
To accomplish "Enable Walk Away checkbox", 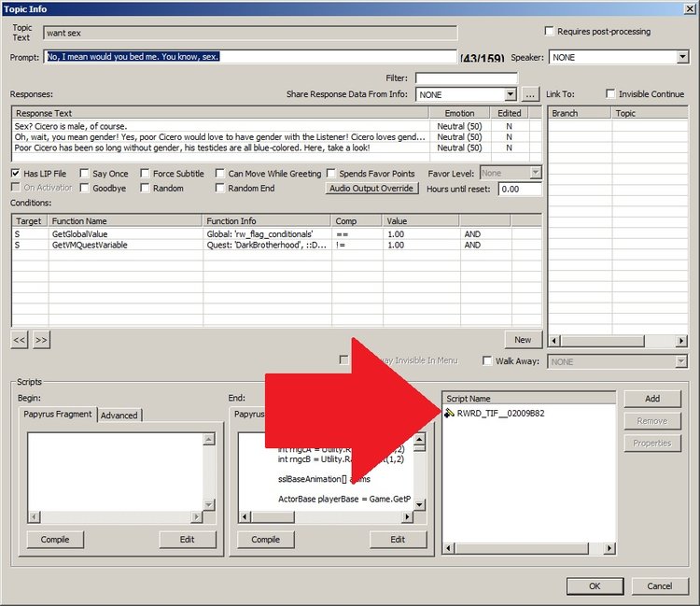I will click(487, 360).
